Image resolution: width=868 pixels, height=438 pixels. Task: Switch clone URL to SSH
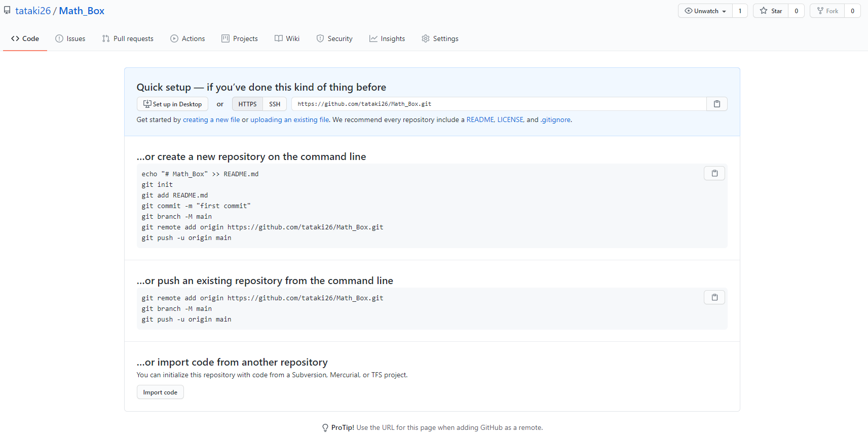[275, 104]
